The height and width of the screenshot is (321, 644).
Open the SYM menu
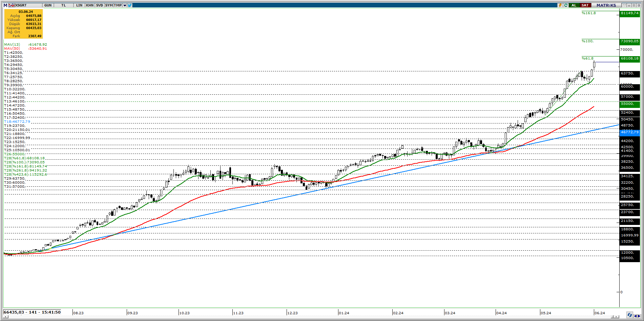tap(109, 5)
